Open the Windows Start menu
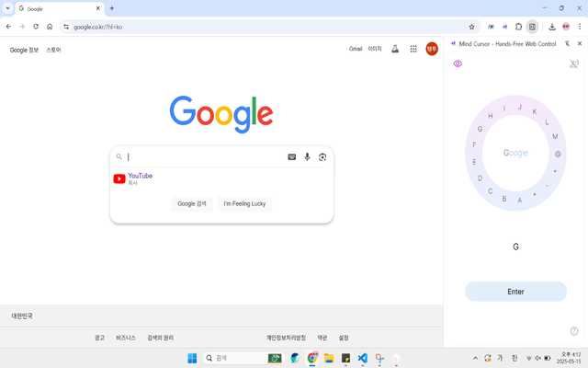 [192, 358]
